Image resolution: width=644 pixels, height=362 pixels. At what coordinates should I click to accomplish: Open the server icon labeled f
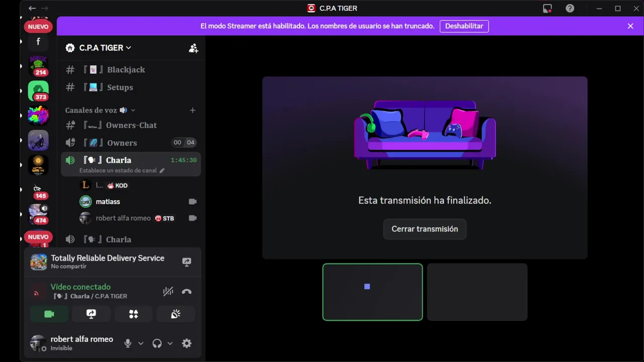click(38, 42)
